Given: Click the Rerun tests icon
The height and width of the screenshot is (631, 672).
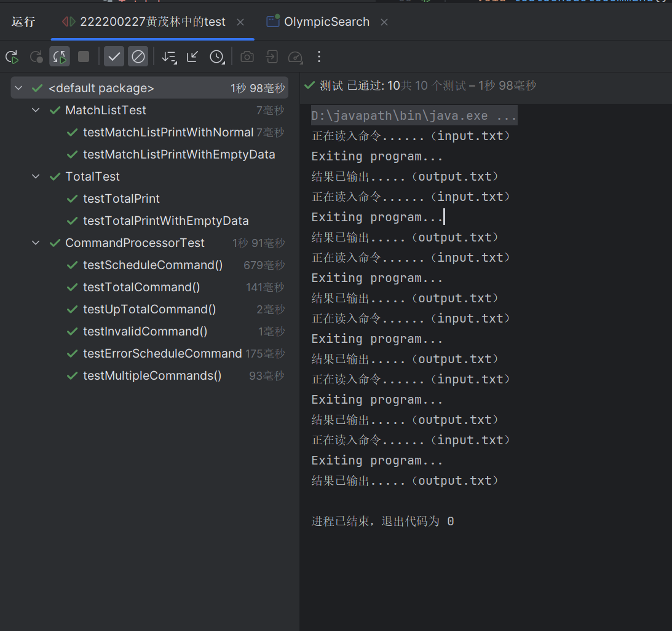Looking at the screenshot, I should [x=12, y=57].
